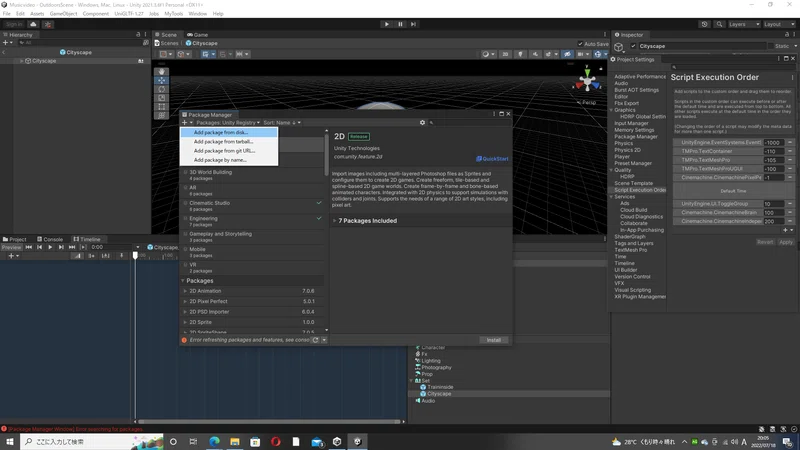Click the error warning icon in Package Manager
The image size is (800, 450).
pyautogui.click(x=184, y=340)
